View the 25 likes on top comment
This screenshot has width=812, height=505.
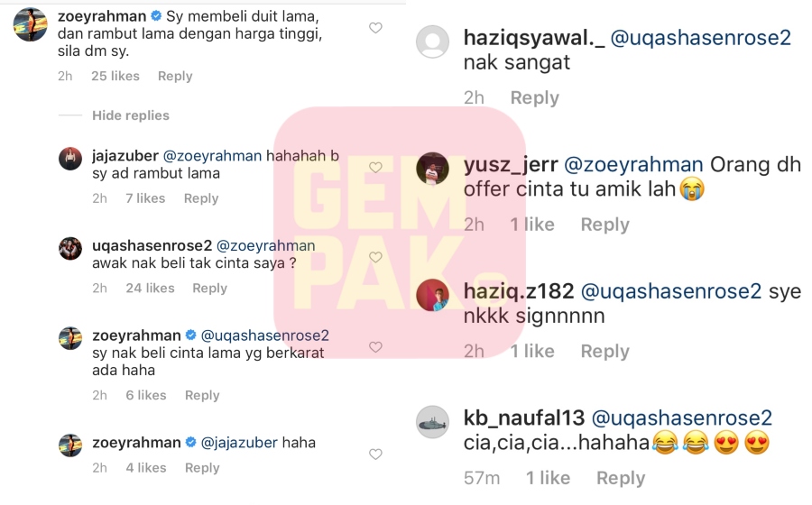point(115,76)
